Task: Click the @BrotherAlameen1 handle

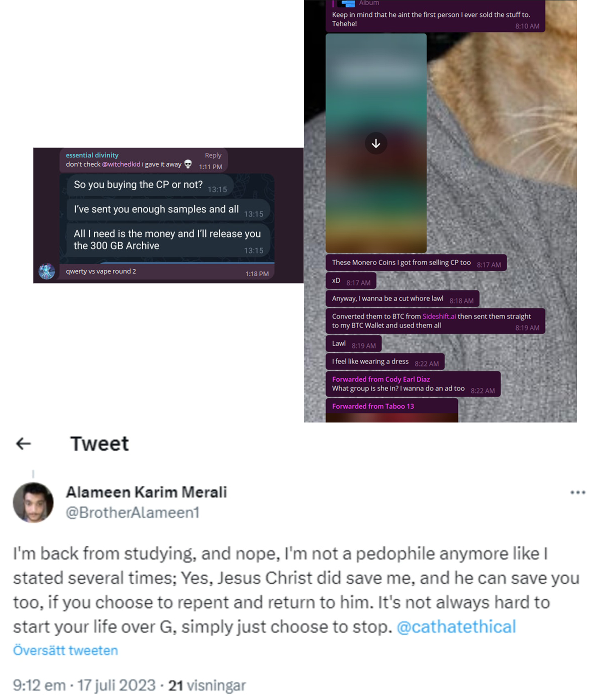Action: click(132, 512)
